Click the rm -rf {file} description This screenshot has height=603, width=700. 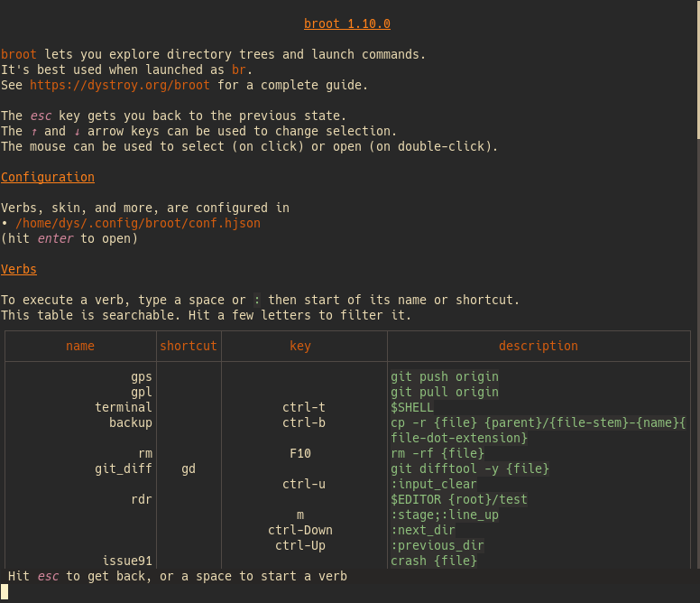pyautogui.click(x=437, y=453)
